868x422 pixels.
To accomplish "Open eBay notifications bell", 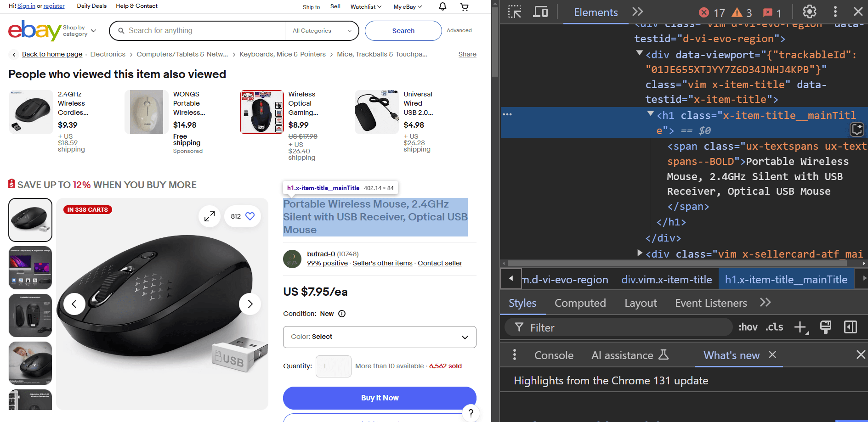I will tap(443, 6).
